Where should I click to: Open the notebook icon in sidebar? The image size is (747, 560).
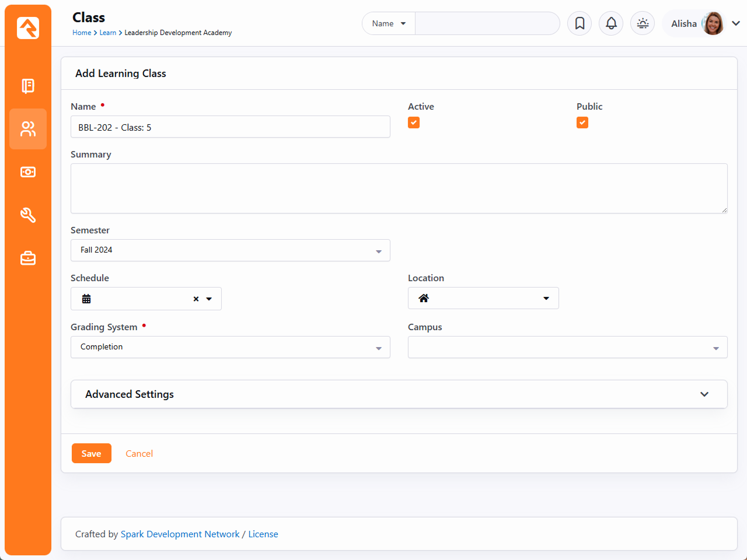click(28, 86)
